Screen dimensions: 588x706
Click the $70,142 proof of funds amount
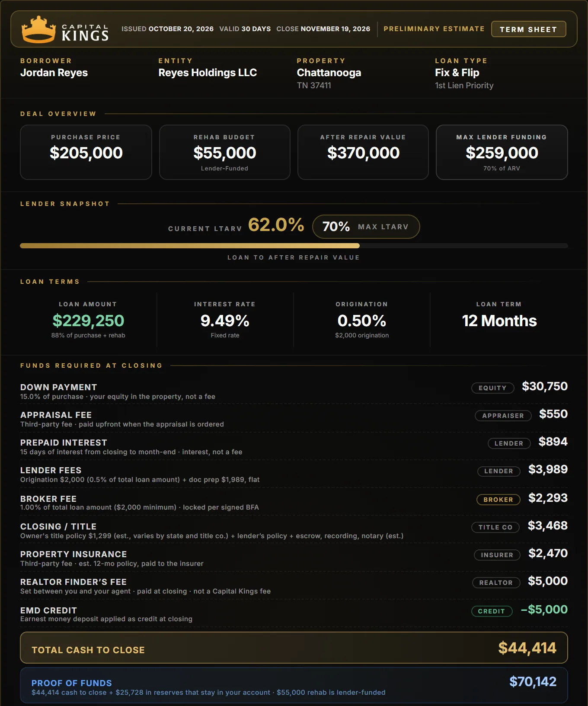pyautogui.click(x=533, y=682)
